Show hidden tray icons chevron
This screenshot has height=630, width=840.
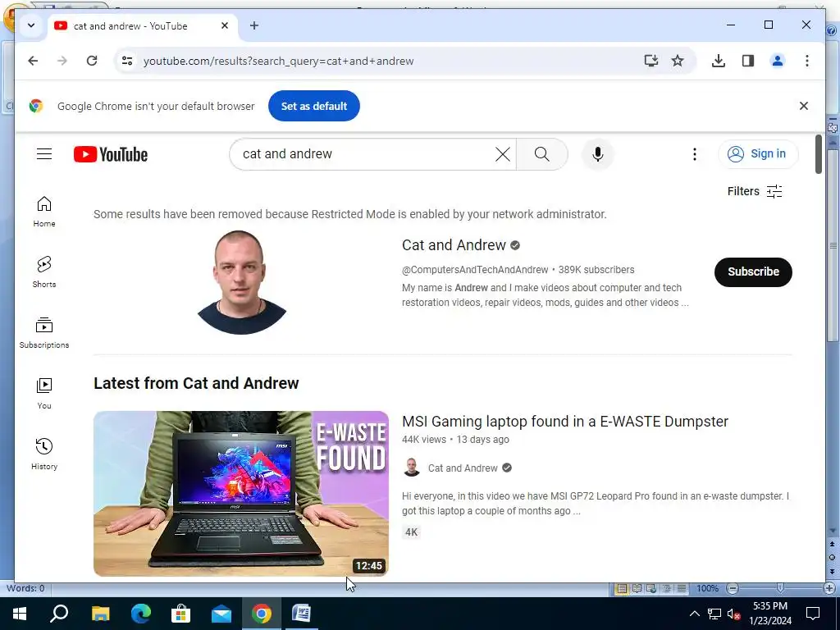pyautogui.click(x=694, y=614)
